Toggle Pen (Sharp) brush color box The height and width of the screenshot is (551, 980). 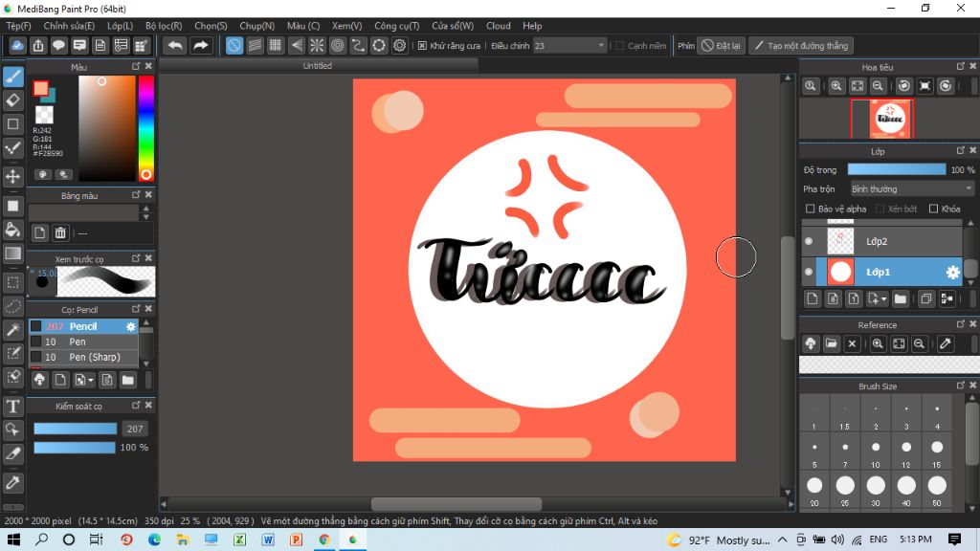[36, 358]
